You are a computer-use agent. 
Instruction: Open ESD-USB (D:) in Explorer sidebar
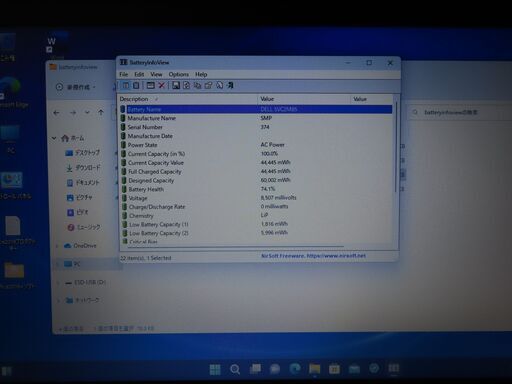(x=85, y=283)
